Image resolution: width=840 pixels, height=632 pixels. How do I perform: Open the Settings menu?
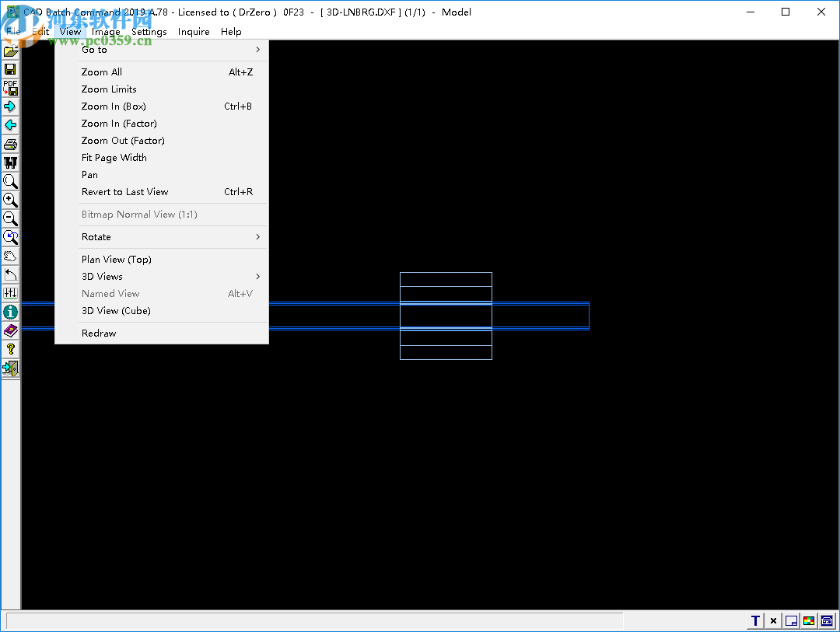(149, 31)
